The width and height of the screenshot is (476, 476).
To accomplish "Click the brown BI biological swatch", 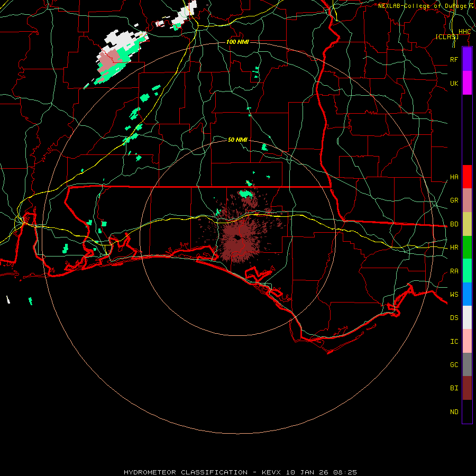I will pos(467,388).
